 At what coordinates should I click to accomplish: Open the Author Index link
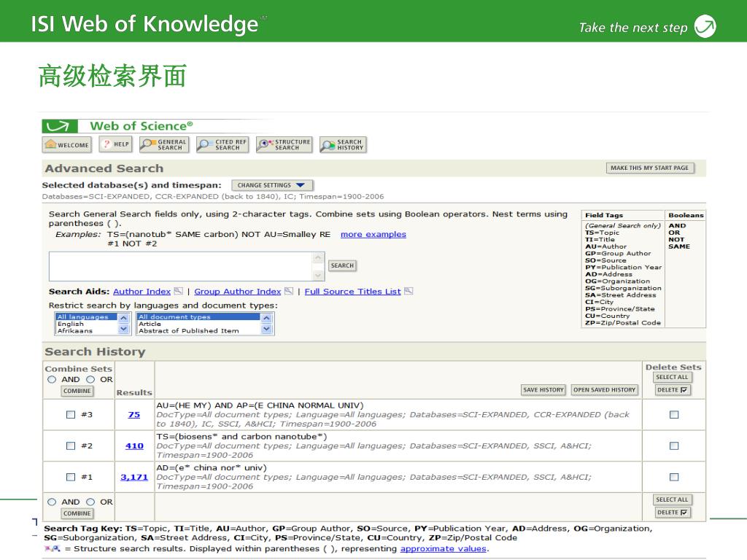pyautogui.click(x=142, y=292)
